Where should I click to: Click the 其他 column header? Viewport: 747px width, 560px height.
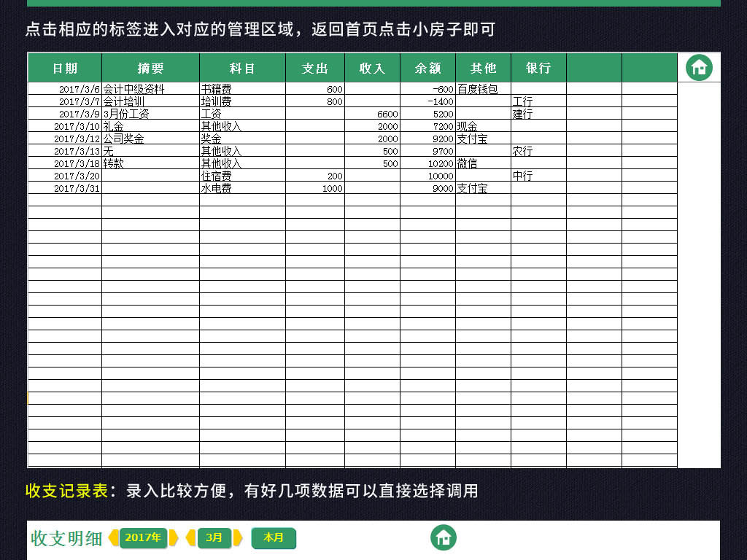click(483, 68)
